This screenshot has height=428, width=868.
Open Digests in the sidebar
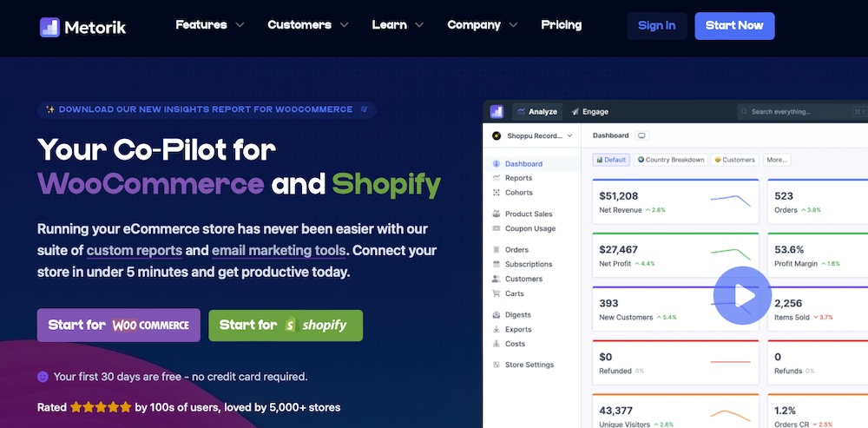coord(517,315)
